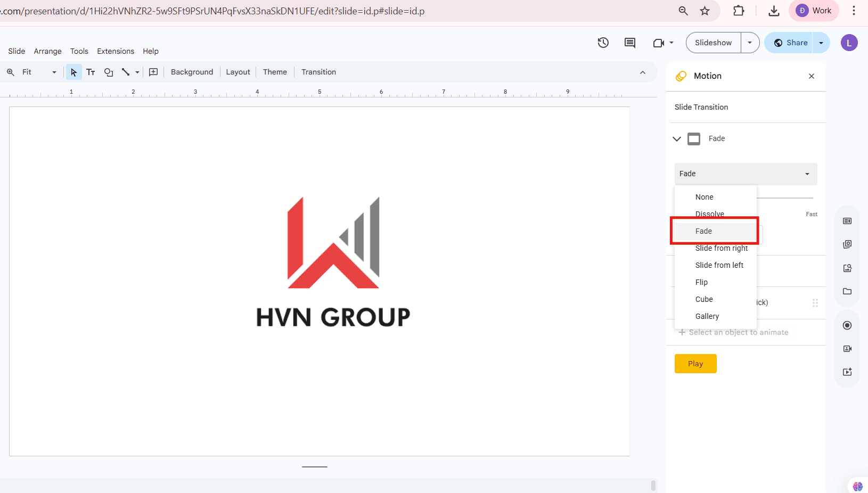The height and width of the screenshot is (493, 868).
Task: Open the Arrange menu
Action: click(47, 51)
